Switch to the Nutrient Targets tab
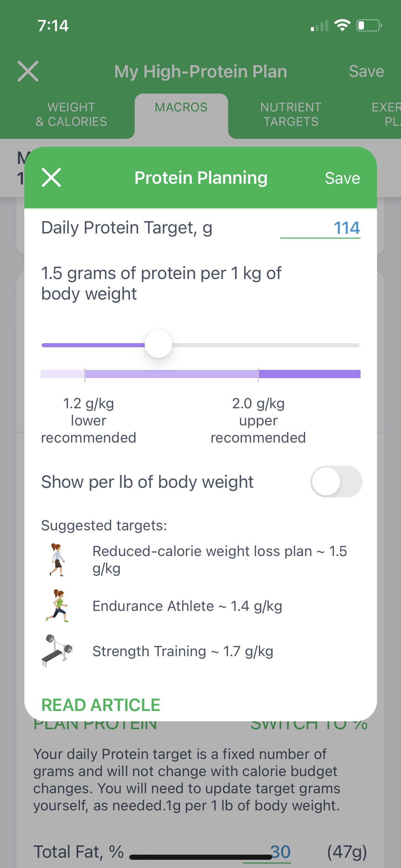This screenshot has width=401, height=868. (291, 114)
